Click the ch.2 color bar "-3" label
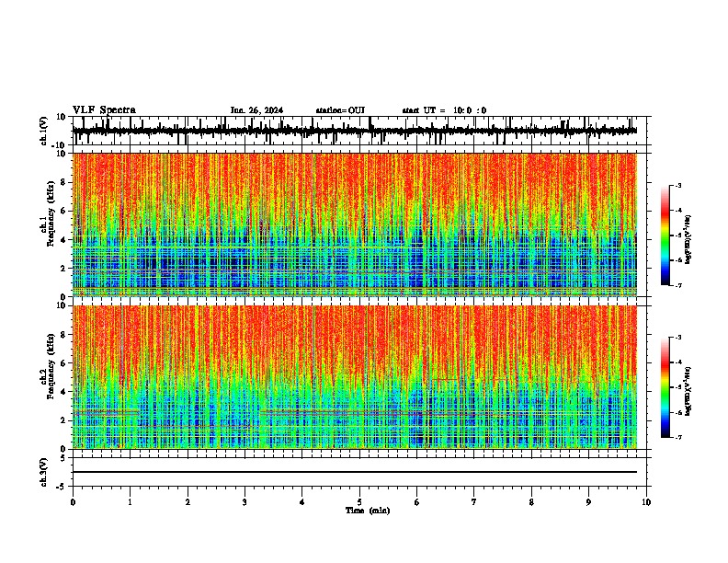728x563 pixels. [678, 338]
